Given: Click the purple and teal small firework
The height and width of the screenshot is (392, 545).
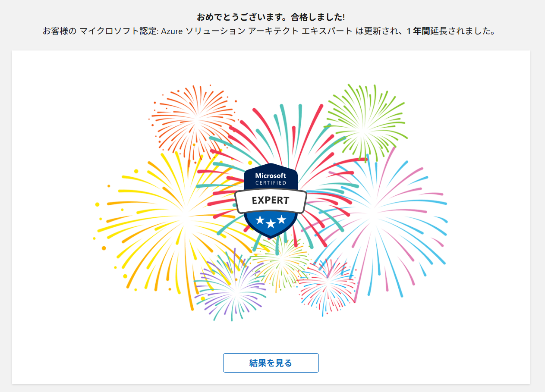Looking at the screenshot, I should click(231, 287).
